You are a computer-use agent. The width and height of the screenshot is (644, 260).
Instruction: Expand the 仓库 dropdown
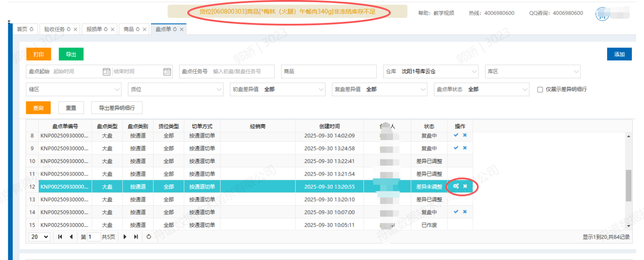474,72
